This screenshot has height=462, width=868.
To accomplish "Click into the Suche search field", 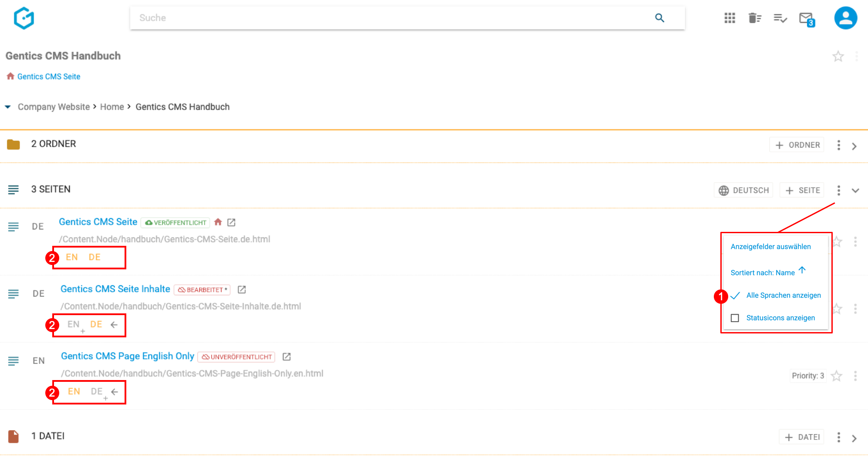I will 407,18.
